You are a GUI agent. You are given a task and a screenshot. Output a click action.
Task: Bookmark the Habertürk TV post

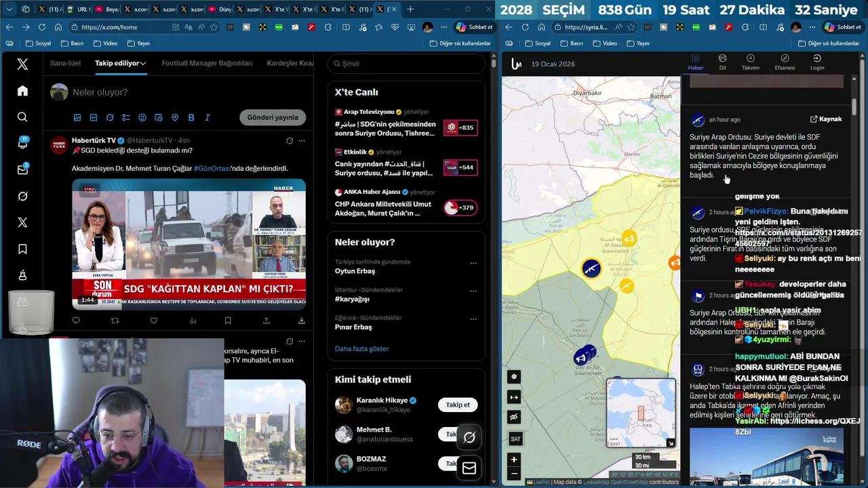(228, 321)
